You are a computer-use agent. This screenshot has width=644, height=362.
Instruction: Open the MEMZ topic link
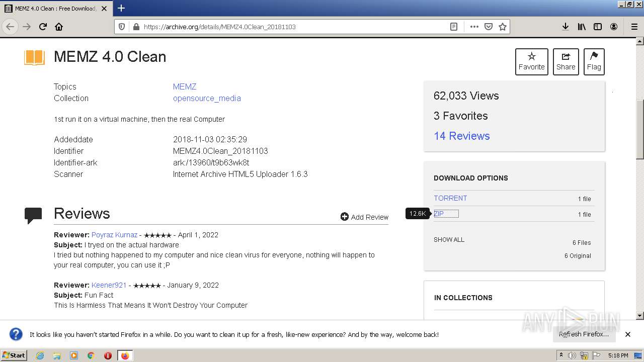[x=185, y=86]
